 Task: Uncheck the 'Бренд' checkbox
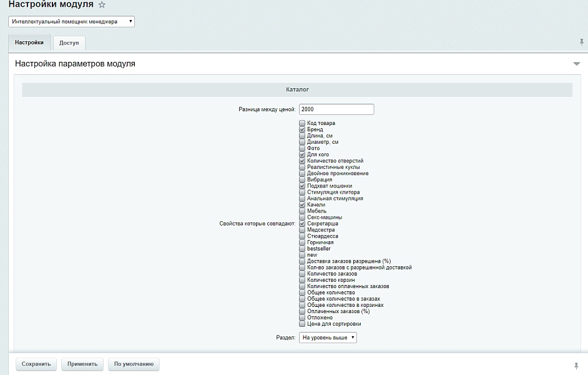tap(302, 129)
